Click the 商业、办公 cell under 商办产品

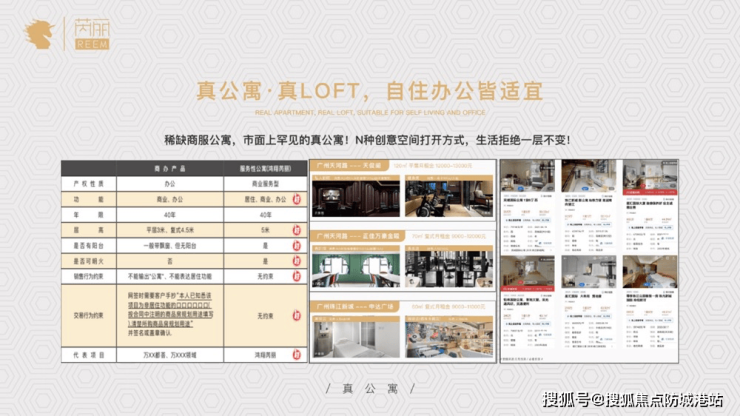point(169,199)
